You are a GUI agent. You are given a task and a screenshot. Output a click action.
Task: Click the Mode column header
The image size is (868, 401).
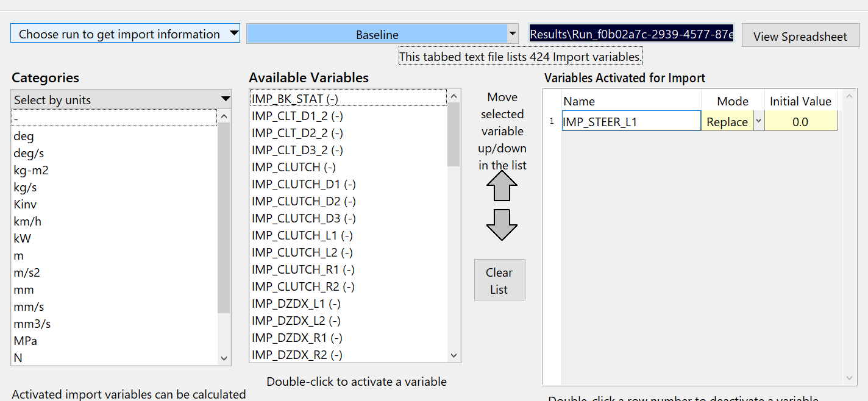733,101
